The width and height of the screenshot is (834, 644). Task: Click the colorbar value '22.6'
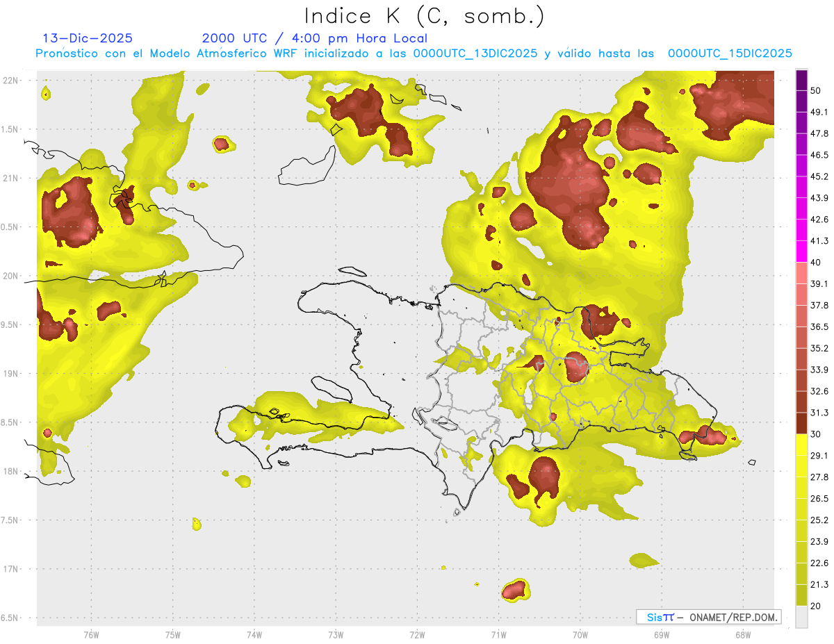point(820,563)
